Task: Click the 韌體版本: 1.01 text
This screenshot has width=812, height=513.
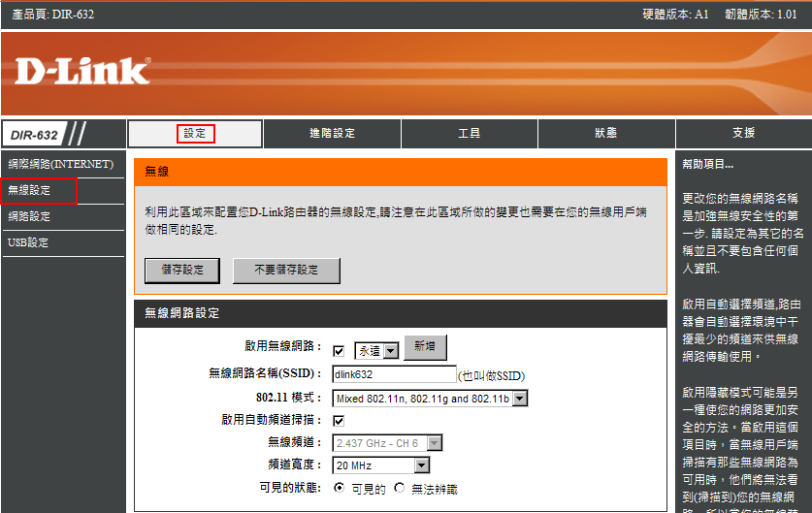Action: pos(761,15)
